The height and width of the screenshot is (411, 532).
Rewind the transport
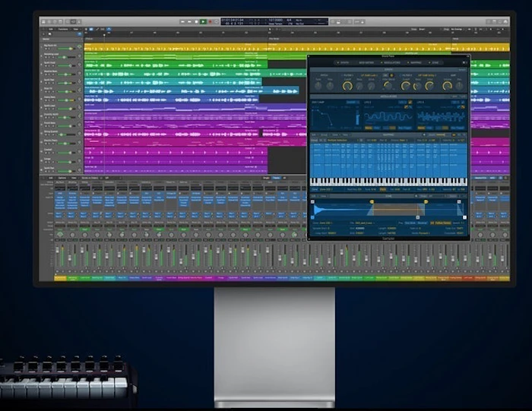[183, 22]
